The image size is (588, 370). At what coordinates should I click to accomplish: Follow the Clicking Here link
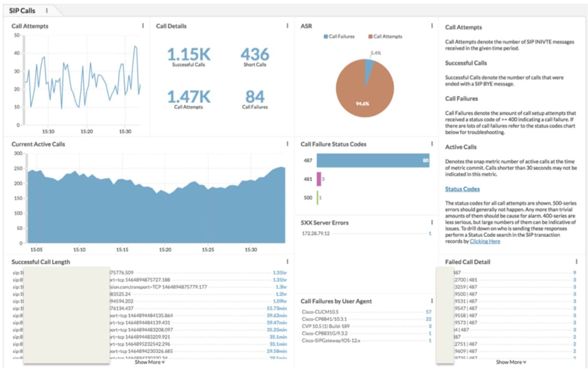[485, 242]
